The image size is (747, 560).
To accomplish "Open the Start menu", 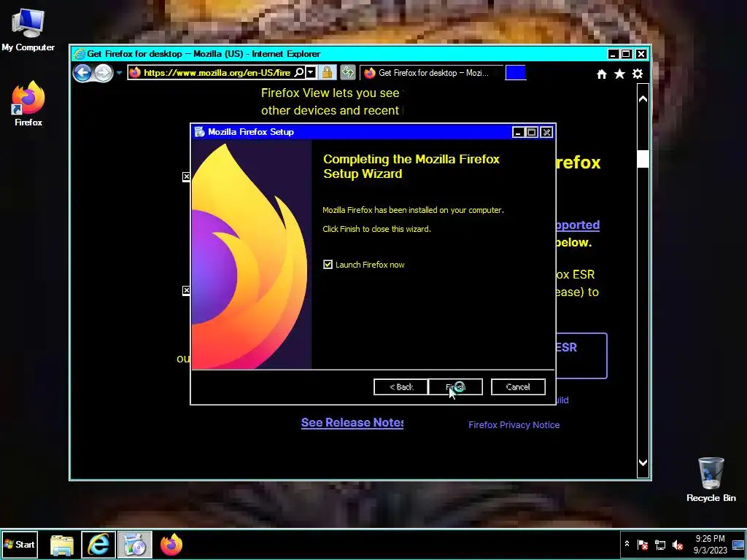I will click(x=20, y=544).
